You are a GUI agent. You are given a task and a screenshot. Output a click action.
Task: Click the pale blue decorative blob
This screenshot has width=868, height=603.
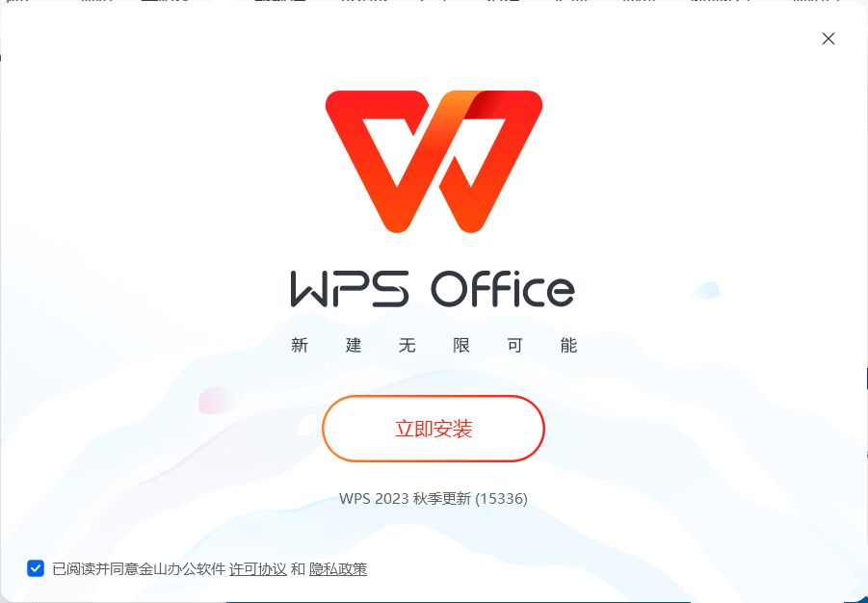point(706,290)
